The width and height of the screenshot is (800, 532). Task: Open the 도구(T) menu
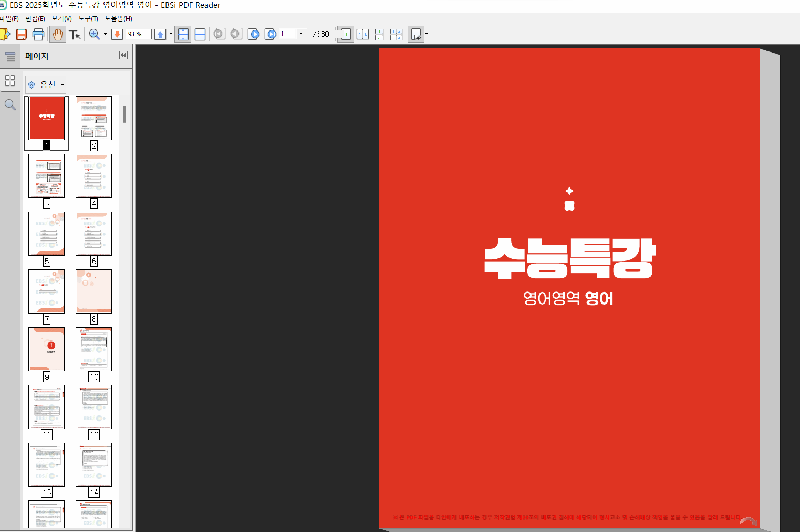click(x=88, y=18)
